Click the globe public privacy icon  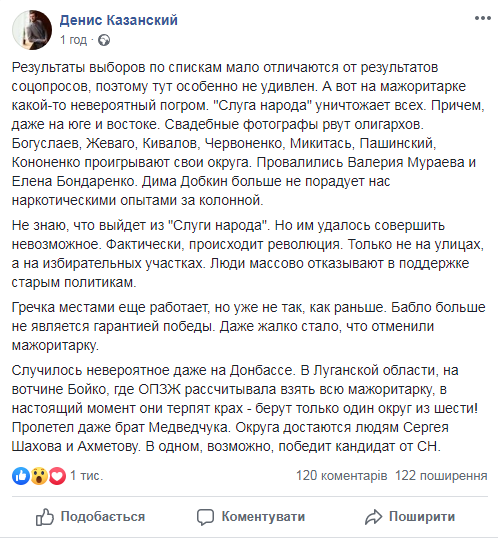(x=104, y=40)
